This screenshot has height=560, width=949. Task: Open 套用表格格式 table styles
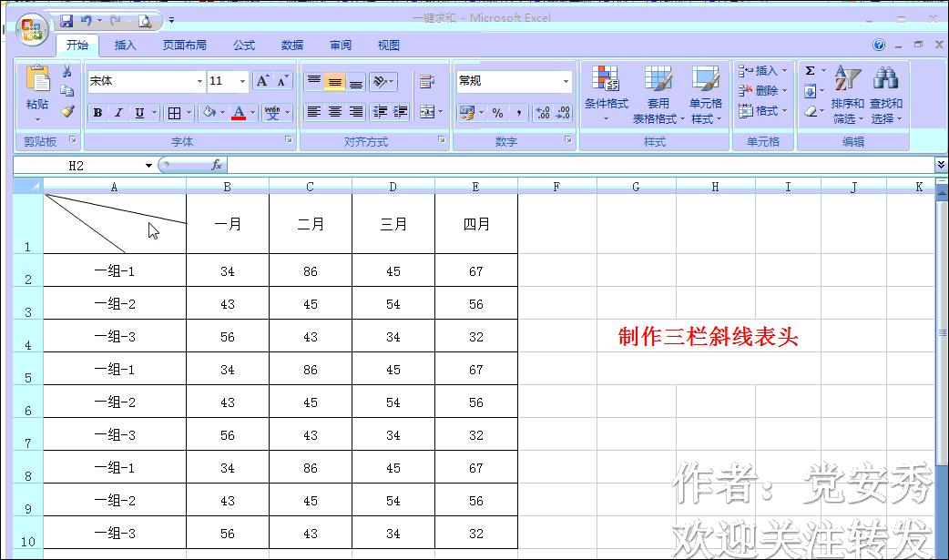click(x=658, y=94)
